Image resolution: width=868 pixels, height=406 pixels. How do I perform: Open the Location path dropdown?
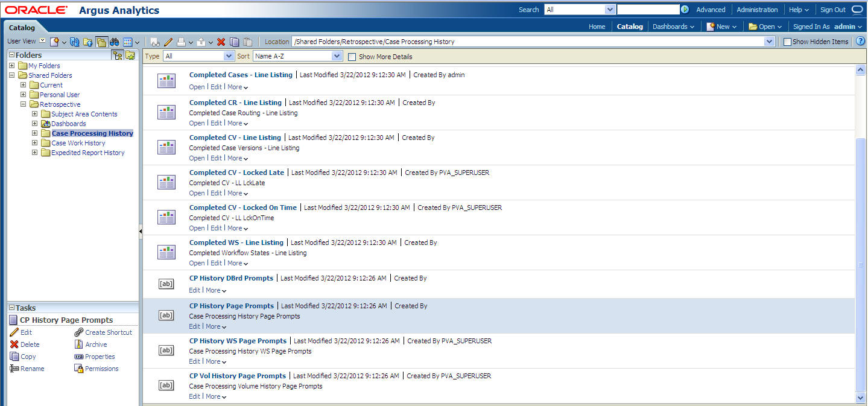pyautogui.click(x=769, y=42)
